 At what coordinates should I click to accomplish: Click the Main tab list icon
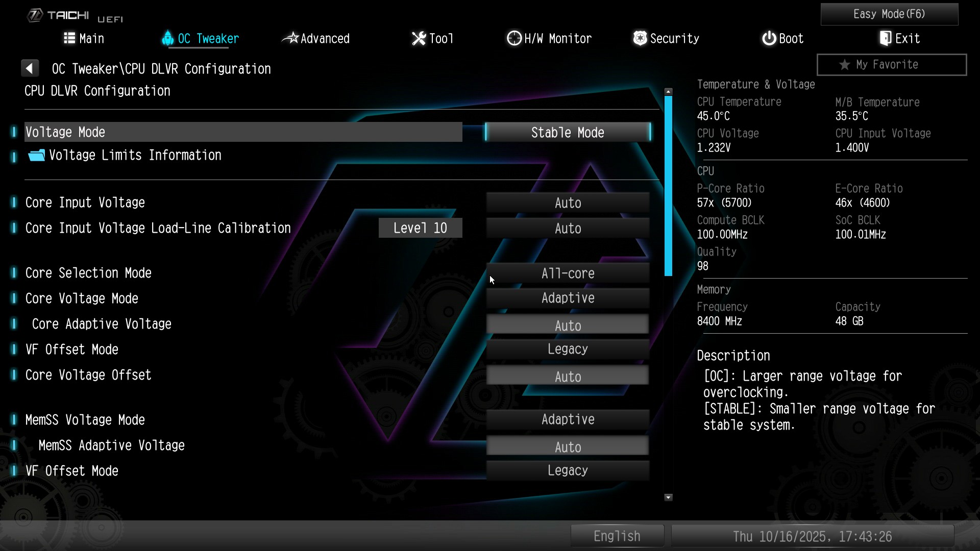69,38
